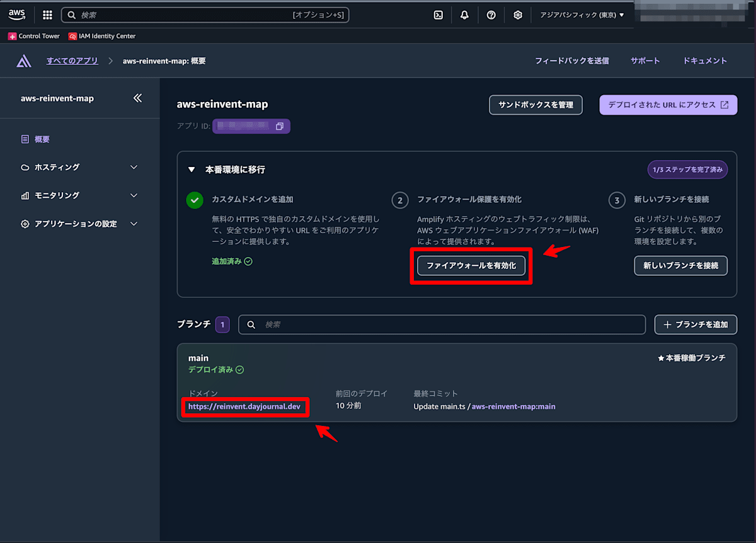The image size is (756, 543).
Task: Expand the アプリケーションの設定 chevron
Action: 134,224
